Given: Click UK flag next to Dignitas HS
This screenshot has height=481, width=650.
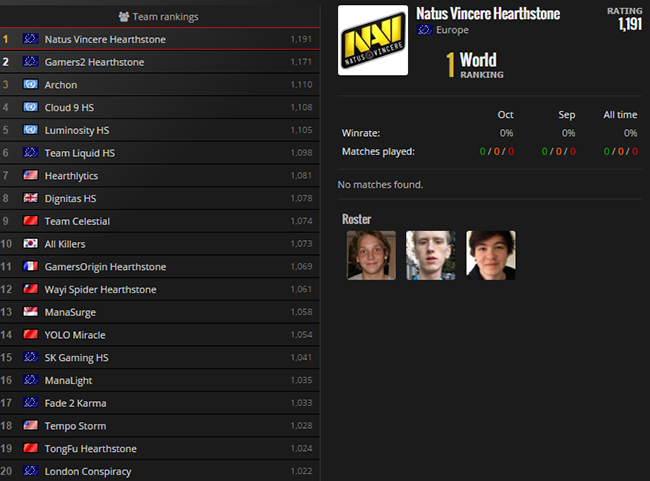Looking at the screenshot, I should tap(31, 199).
